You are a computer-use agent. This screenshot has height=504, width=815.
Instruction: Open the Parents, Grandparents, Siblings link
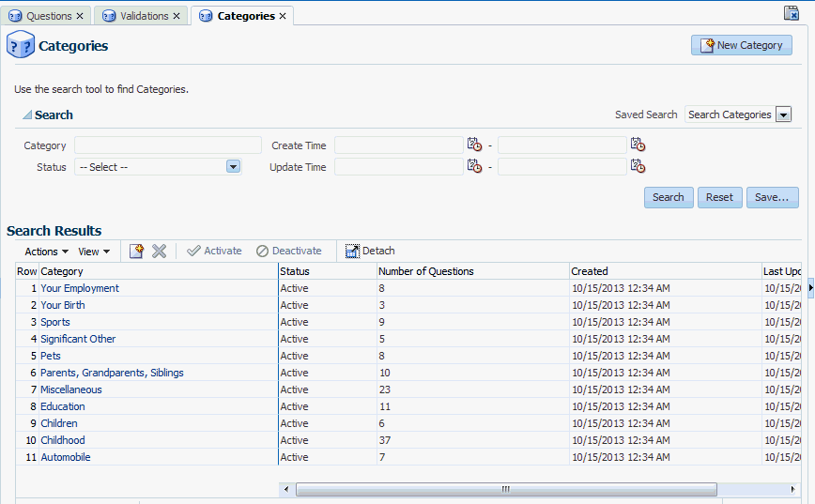[x=112, y=373]
